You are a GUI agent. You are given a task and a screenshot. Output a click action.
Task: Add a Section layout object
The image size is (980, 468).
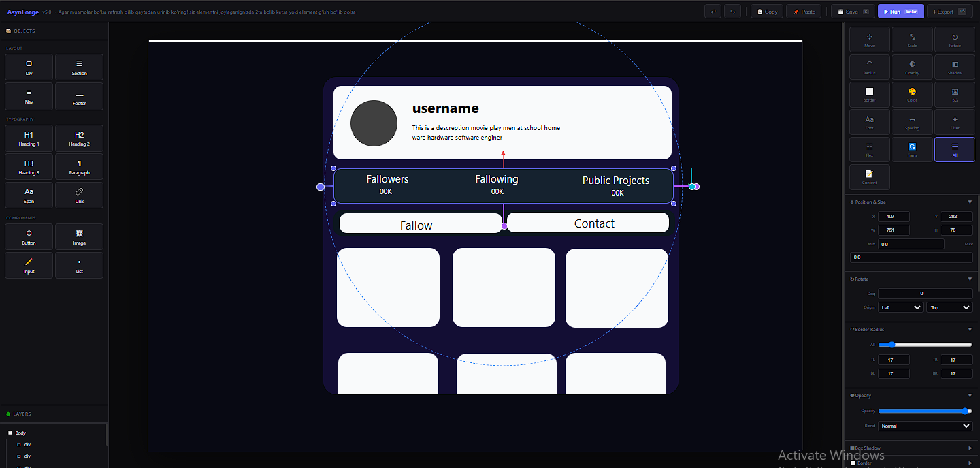click(x=79, y=67)
